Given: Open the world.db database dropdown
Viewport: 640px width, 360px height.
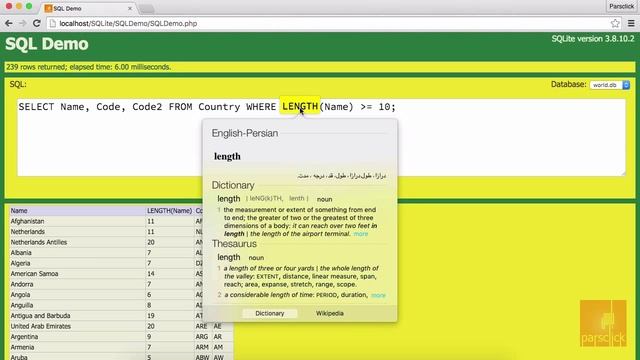Looking at the screenshot, I should tap(610, 85).
